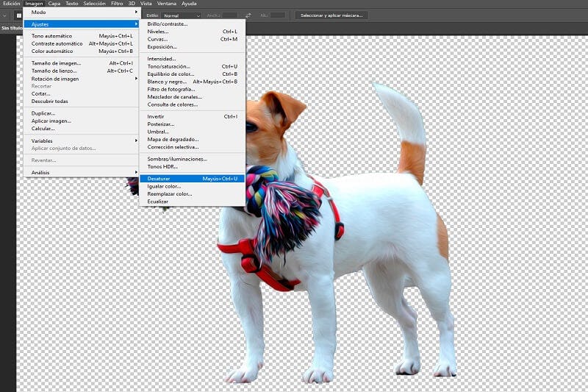Image resolution: width=588 pixels, height=392 pixels.
Task: Expand Rotación de imagen submenu
Action: pos(82,79)
